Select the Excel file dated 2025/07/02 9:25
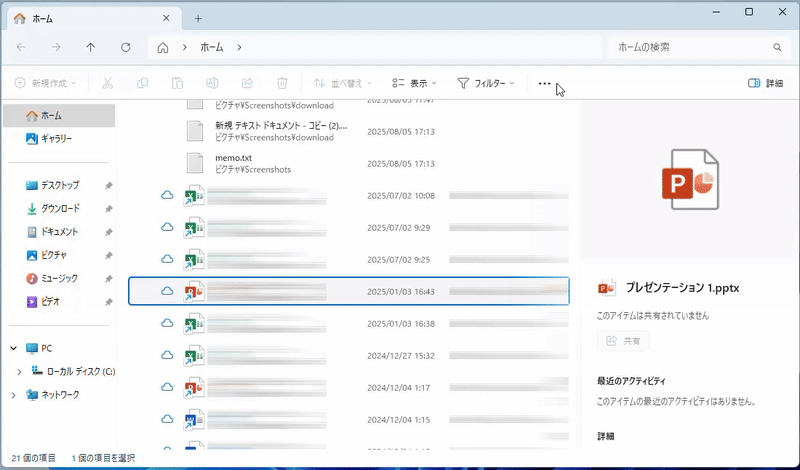800x470 pixels. click(x=349, y=260)
